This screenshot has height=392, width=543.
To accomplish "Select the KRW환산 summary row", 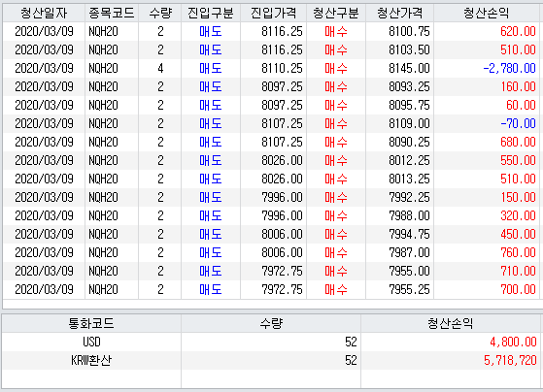I will 272,360.
